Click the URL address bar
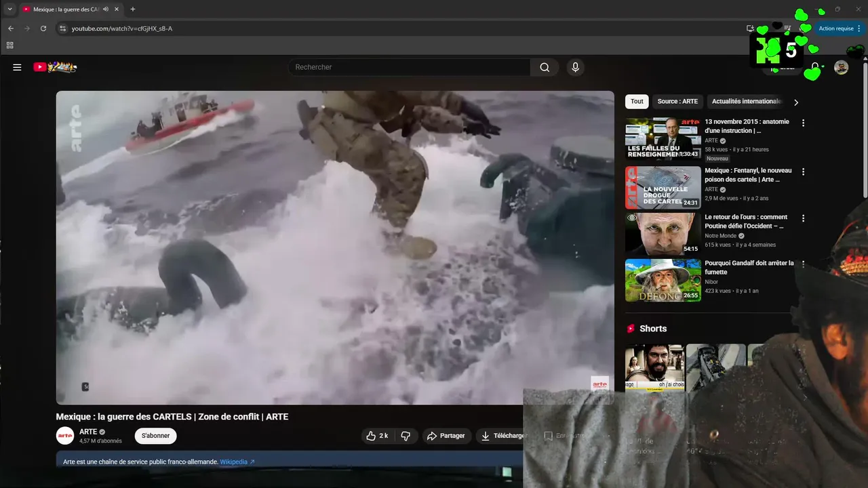868x488 pixels. [x=400, y=28]
